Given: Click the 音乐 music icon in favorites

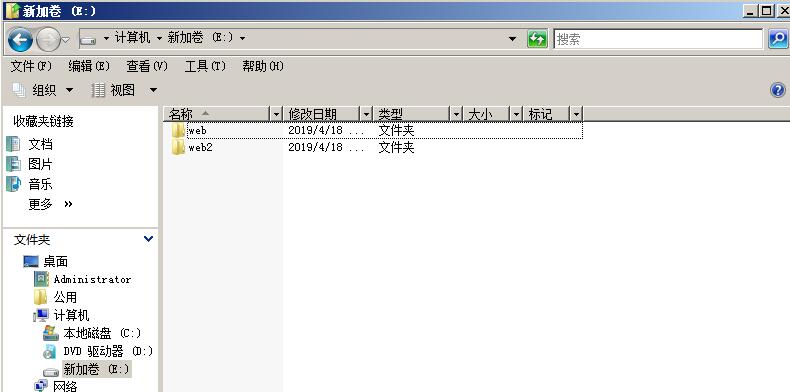Looking at the screenshot, I should coord(14,184).
